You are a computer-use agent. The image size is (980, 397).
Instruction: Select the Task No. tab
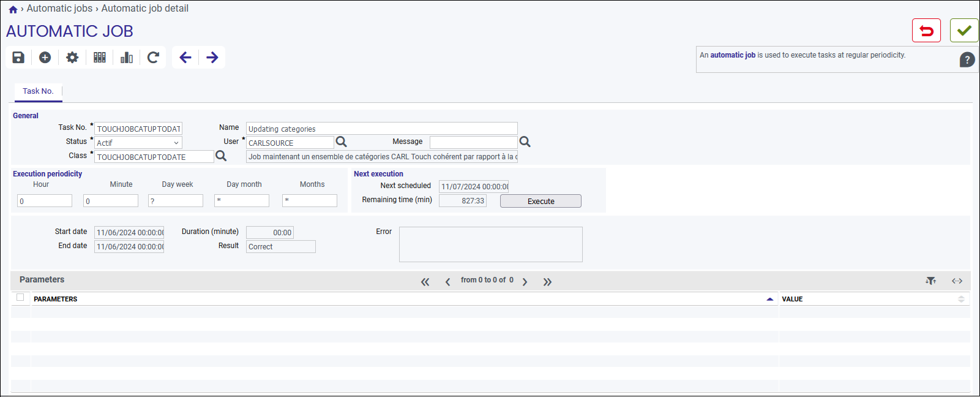click(x=38, y=91)
